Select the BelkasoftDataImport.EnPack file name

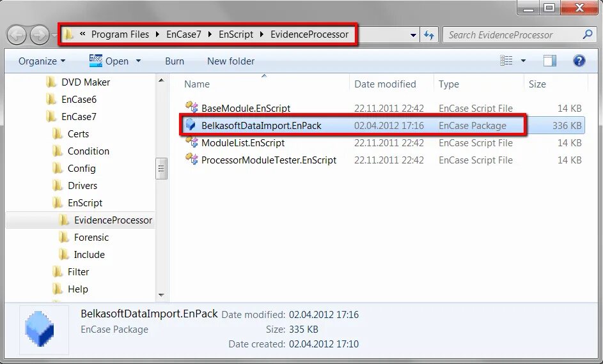(x=261, y=126)
